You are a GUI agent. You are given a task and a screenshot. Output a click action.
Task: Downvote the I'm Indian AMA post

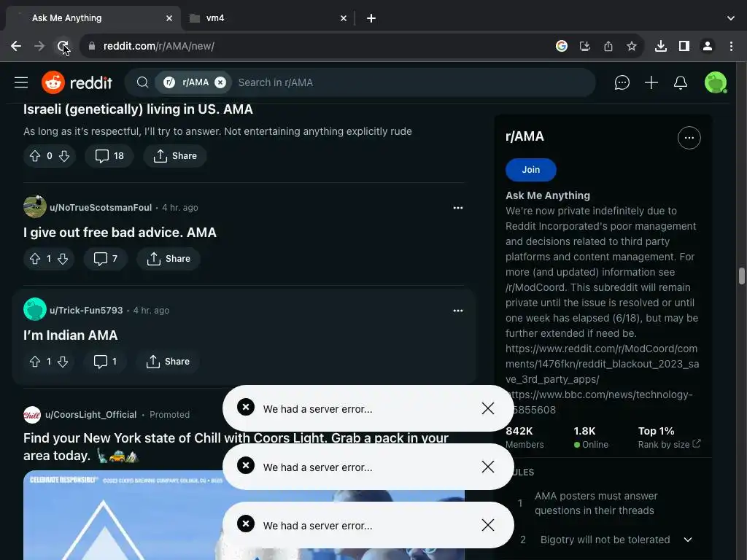(63, 362)
